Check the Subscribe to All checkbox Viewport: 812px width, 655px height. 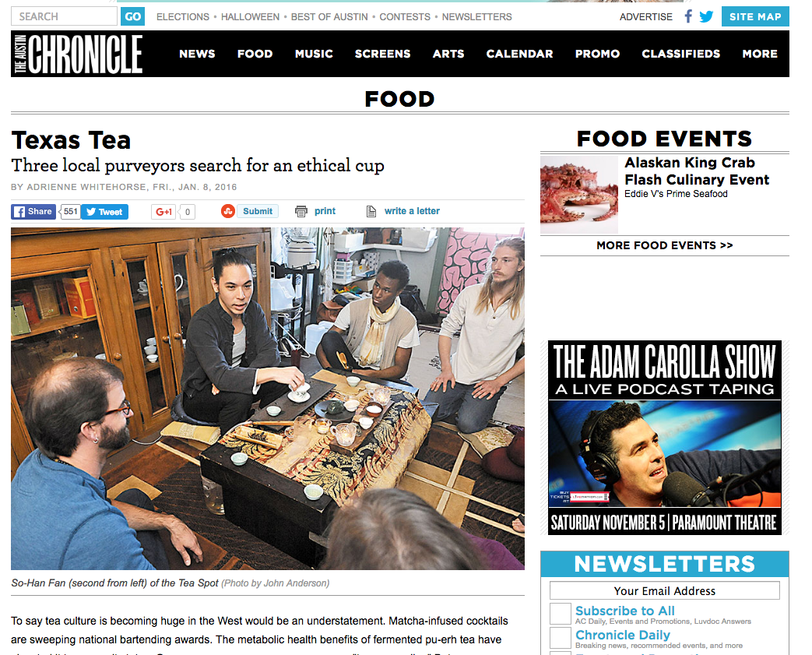(x=561, y=614)
